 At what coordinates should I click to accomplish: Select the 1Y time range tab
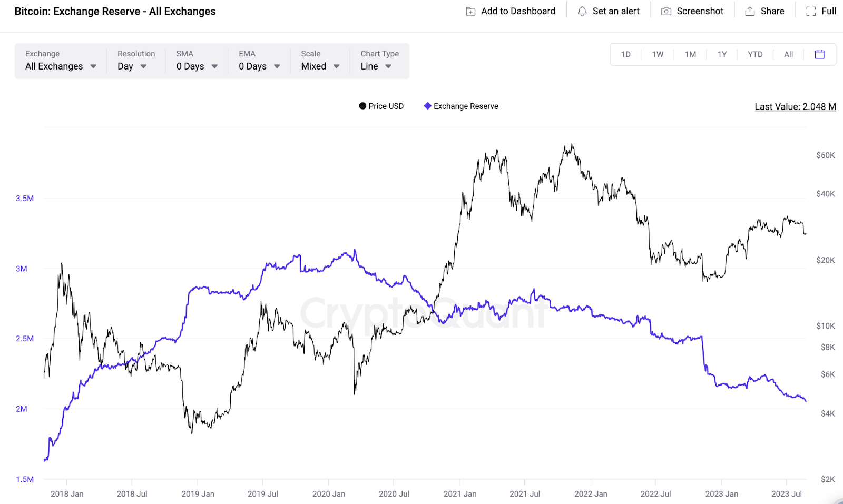722,54
